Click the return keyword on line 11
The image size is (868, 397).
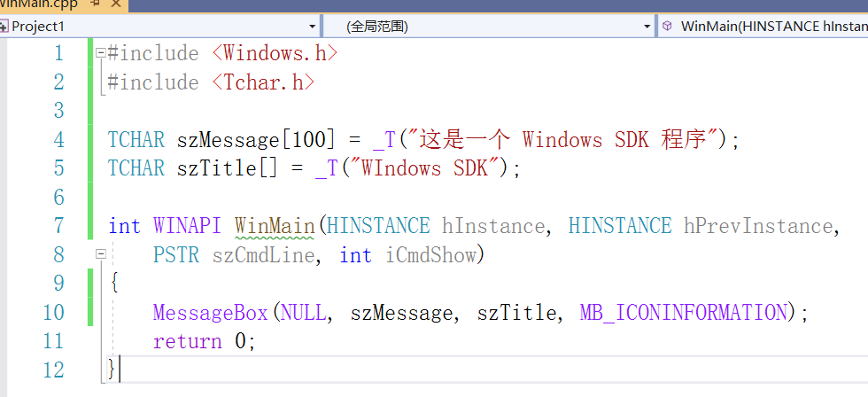coord(187,342)
